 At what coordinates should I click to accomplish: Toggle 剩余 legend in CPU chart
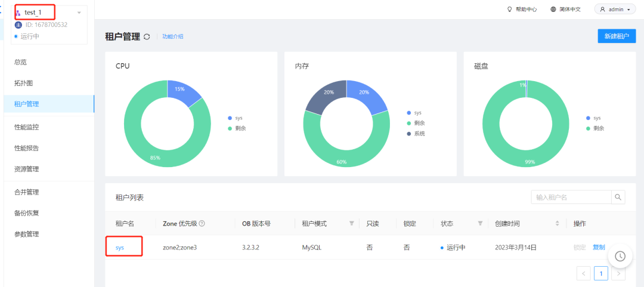237,128
